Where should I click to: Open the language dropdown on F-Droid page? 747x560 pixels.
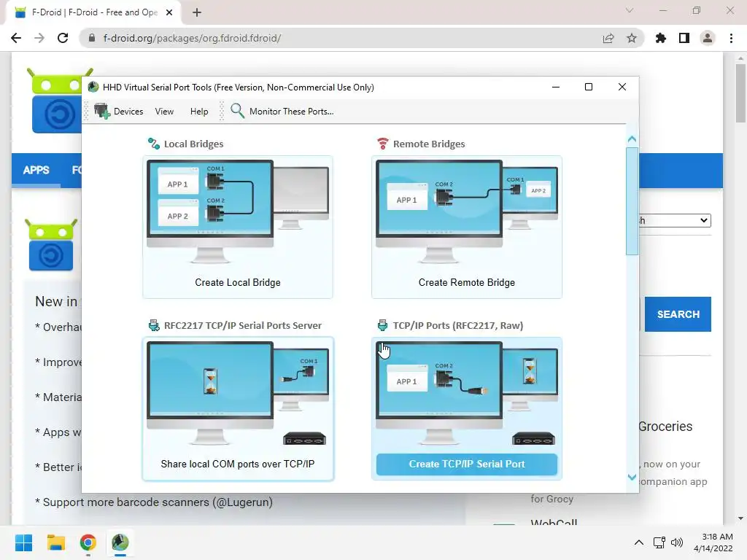675,220
